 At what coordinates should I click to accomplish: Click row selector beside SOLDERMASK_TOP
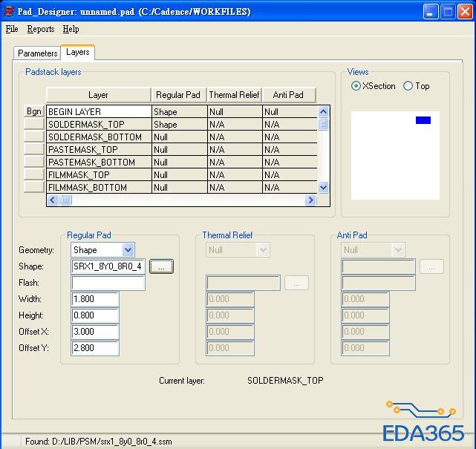pos(34,124)
